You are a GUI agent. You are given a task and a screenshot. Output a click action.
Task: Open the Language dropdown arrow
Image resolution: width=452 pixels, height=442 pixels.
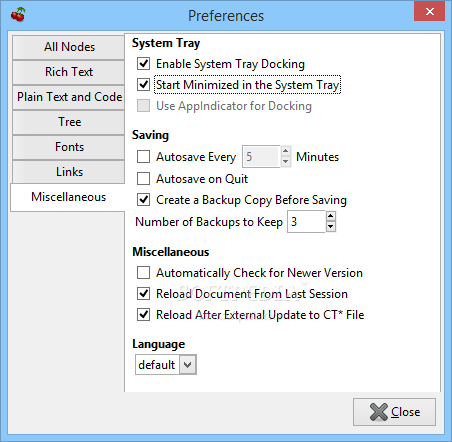[x=188, y=365]
